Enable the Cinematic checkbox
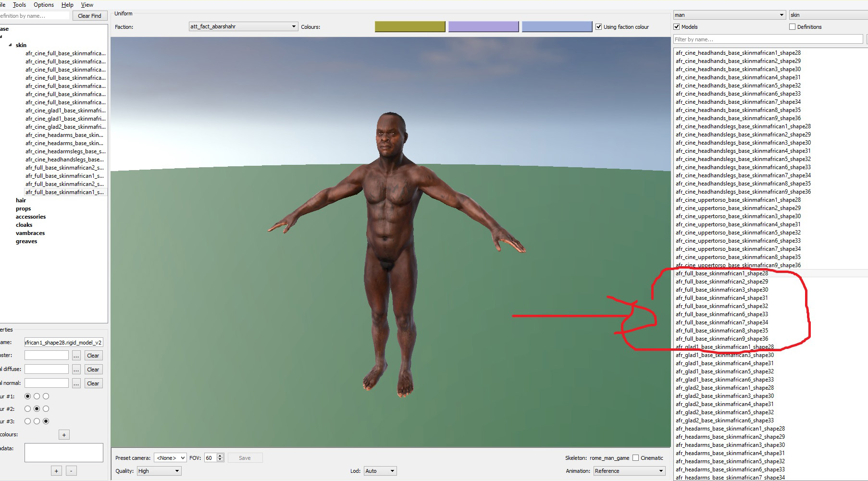The height and width of the screenshot is (481, 868). (x=636, y=458)
